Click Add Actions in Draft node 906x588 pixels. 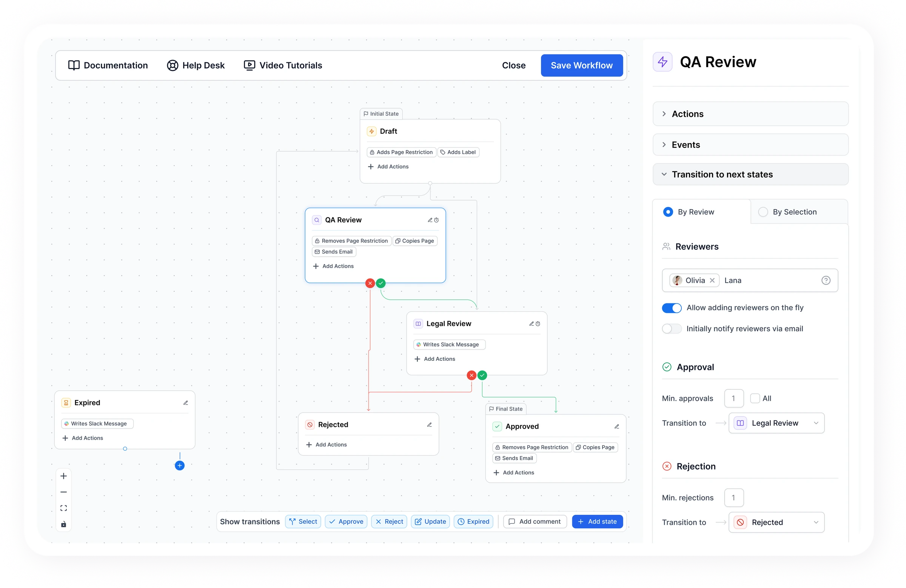[388, 167]
